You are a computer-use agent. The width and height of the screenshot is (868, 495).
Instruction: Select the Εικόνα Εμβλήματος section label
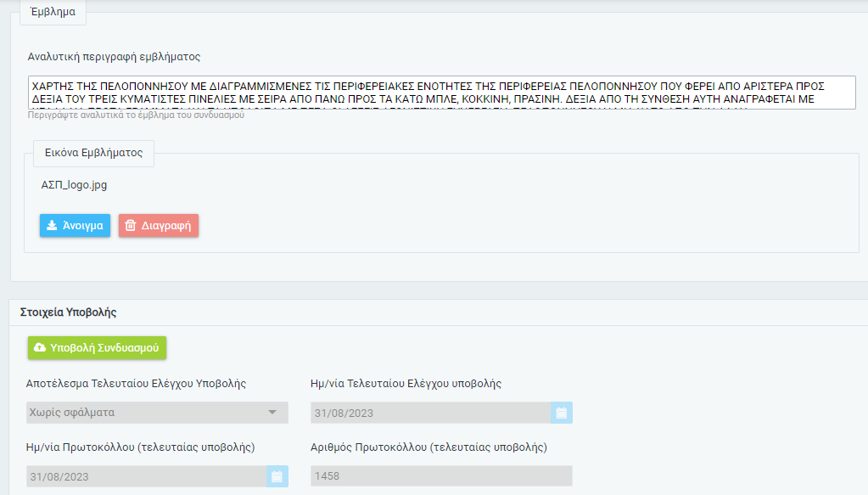tap(93, 154)
